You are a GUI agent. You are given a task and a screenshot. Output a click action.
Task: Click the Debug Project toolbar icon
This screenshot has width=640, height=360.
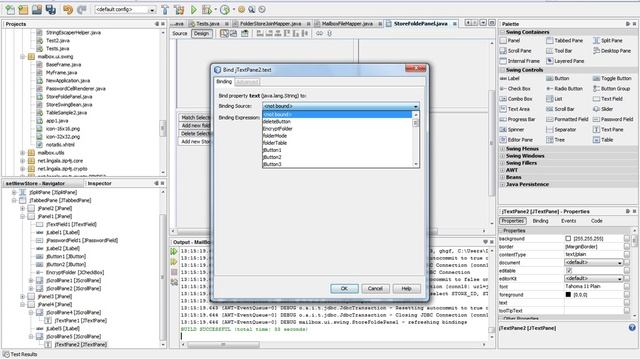[207, 9]
